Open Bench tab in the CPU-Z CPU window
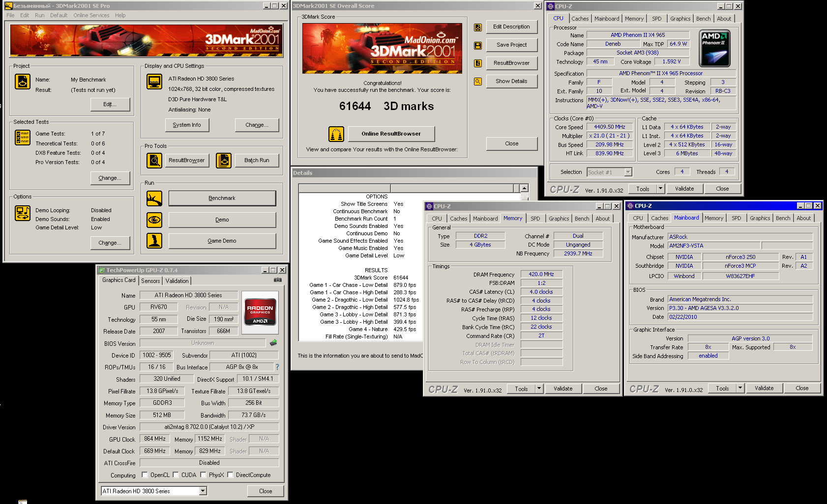Viewport: 827px width, 504px height. click(x=704, y=19)
